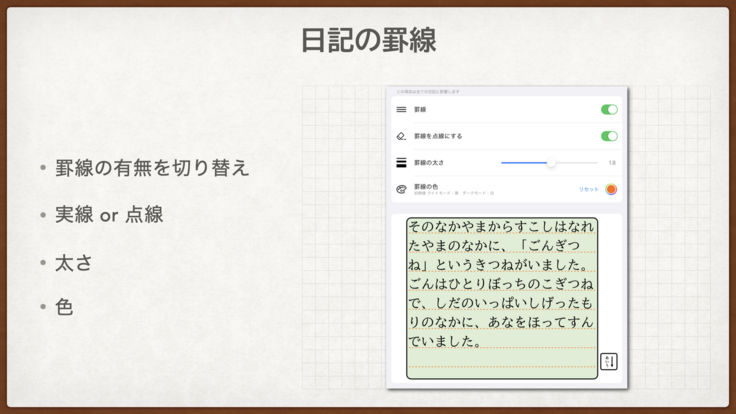The width and height of the screenshot is (736, 414).
Task: Toggle the 罫線 switch off
Action: click(x=609, y=110)
